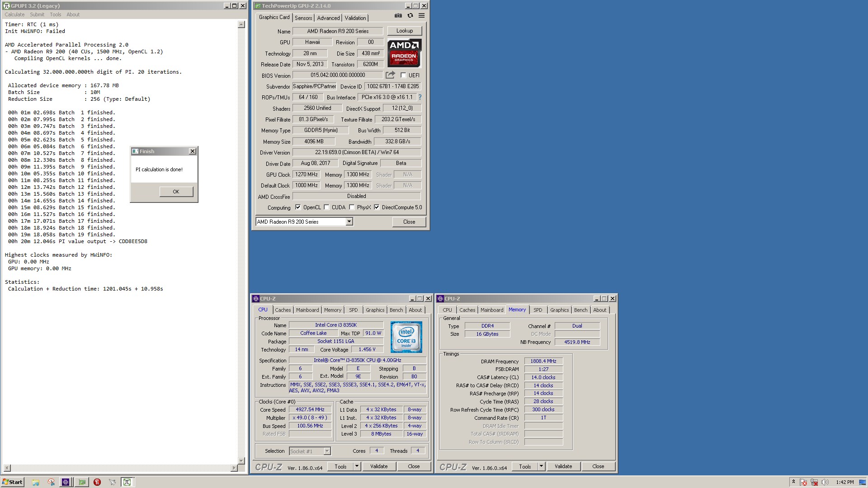Open the GPU selection dropdown in GPU-Z
The height and width of the screenshot is (488, 868).
[x=349, y=222]
